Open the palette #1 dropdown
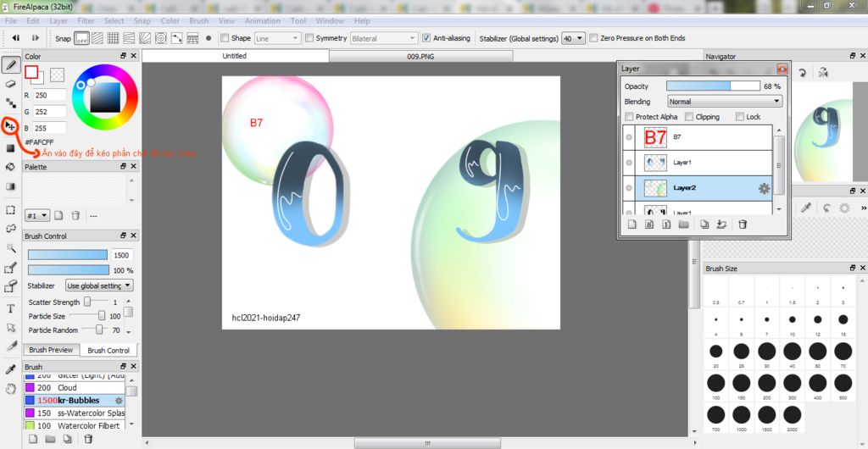 (37, 215)
